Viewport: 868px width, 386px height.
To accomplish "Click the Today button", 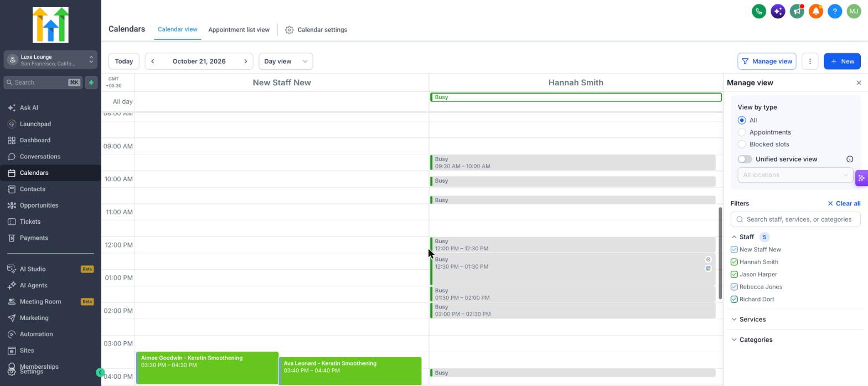I will pyautogui.click(x=124, y=61).
